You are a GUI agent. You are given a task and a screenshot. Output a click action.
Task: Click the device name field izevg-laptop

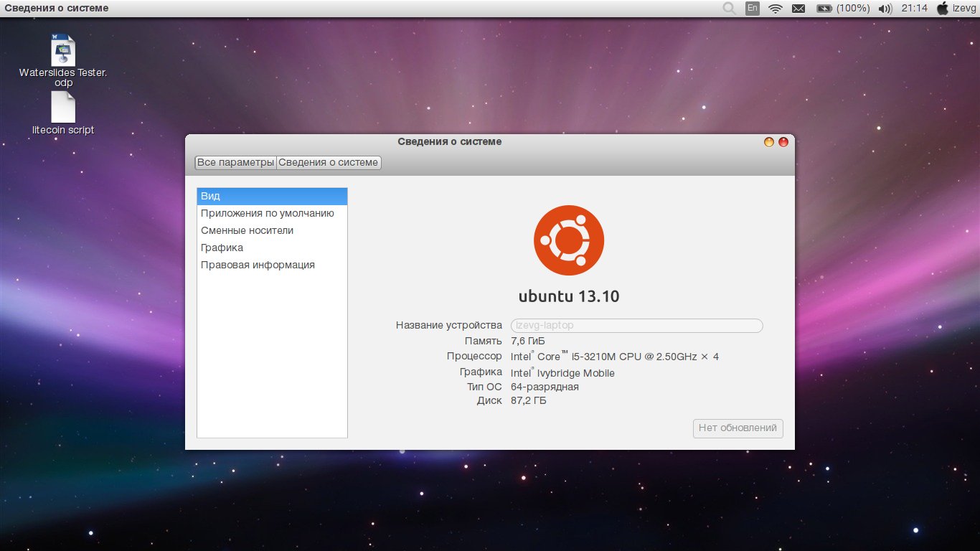[x=637, y=326]
